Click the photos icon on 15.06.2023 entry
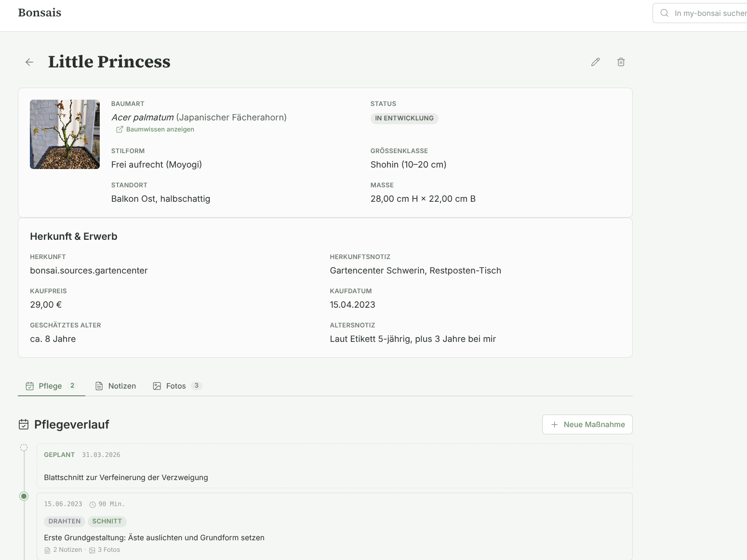This screenshot has height=560, width=747. (x=92, y=550)
